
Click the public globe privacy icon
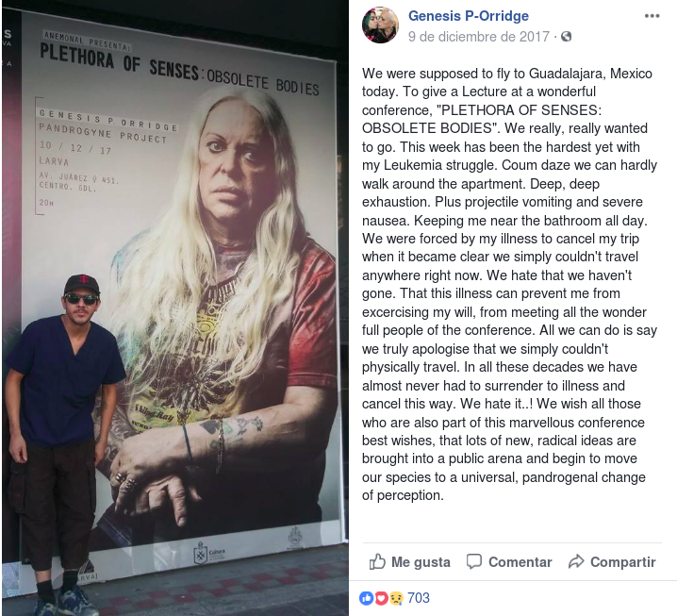(x=566, y=37)
